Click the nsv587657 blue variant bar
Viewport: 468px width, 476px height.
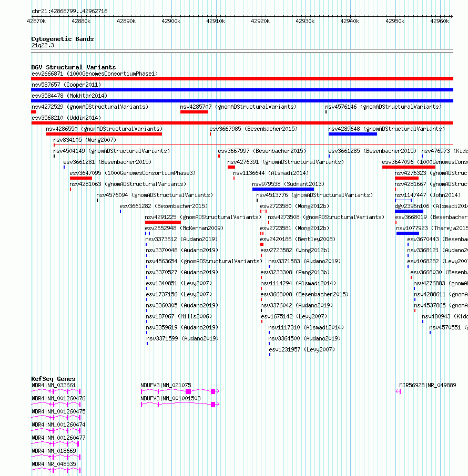coord(242,90)
